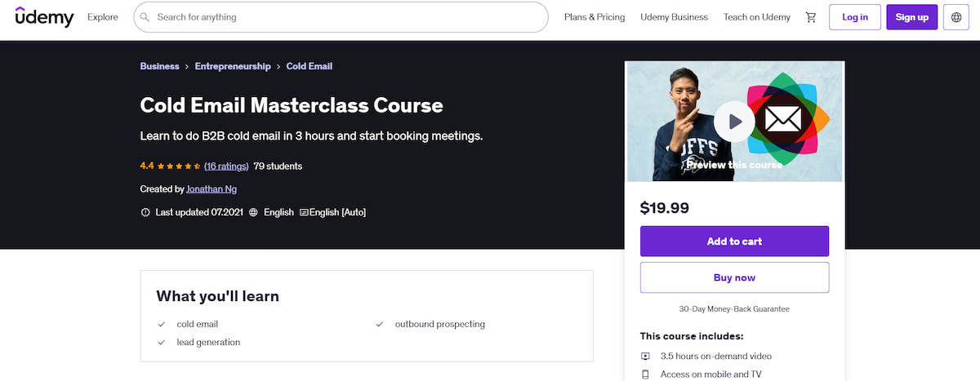
Task: Focus the Search for anything field
Action: tap(343, 17)
